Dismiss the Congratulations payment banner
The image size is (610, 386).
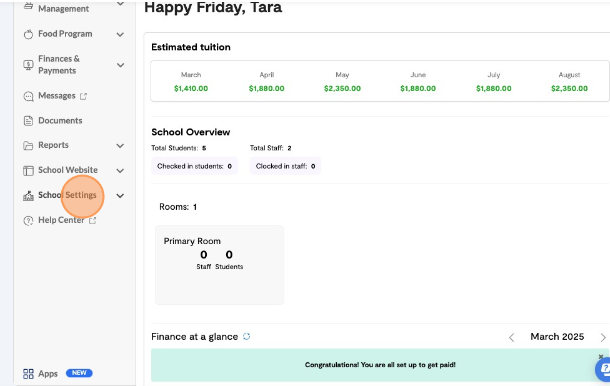[x=601, y=356]
